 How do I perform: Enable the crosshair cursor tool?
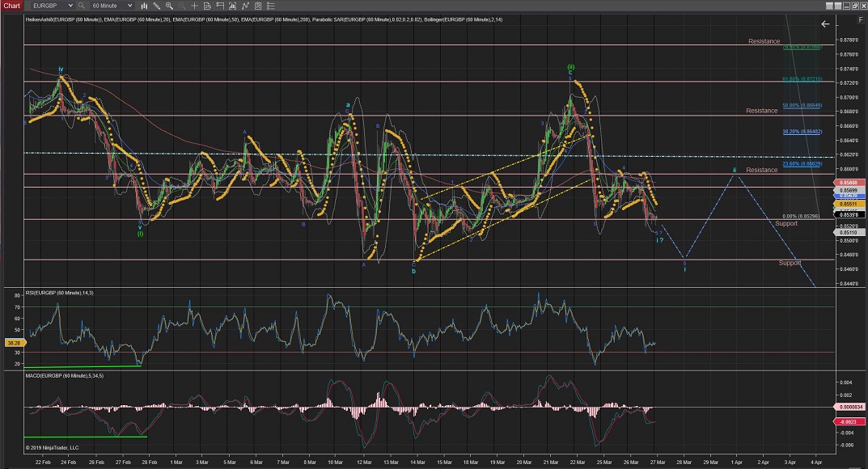tap(194, 6)
